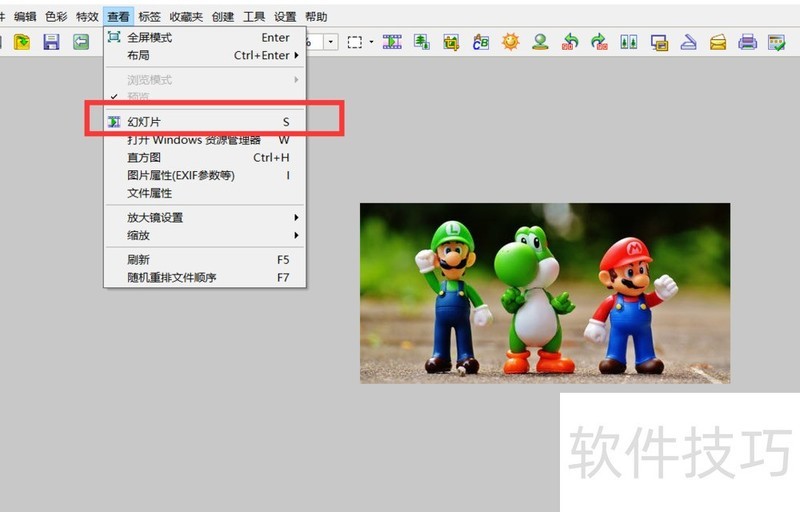Open the 特效 menu
The image size is (800, 512).
click(x=87, y=17)
